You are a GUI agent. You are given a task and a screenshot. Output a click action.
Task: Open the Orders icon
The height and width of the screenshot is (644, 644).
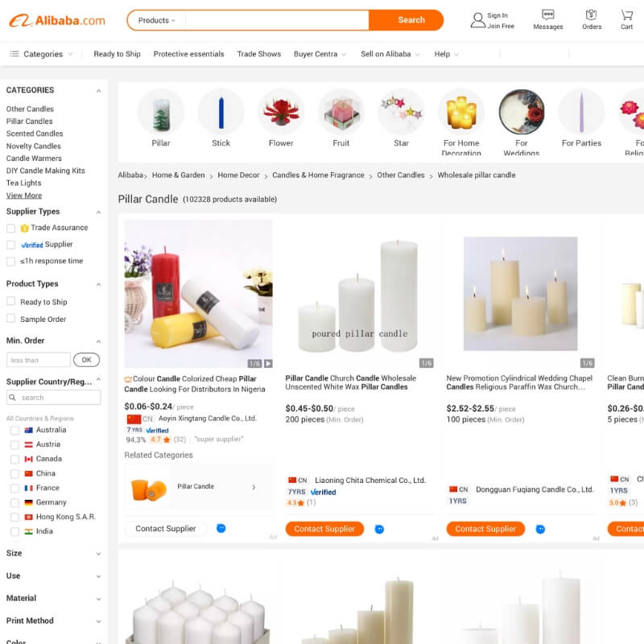[591, 14]
